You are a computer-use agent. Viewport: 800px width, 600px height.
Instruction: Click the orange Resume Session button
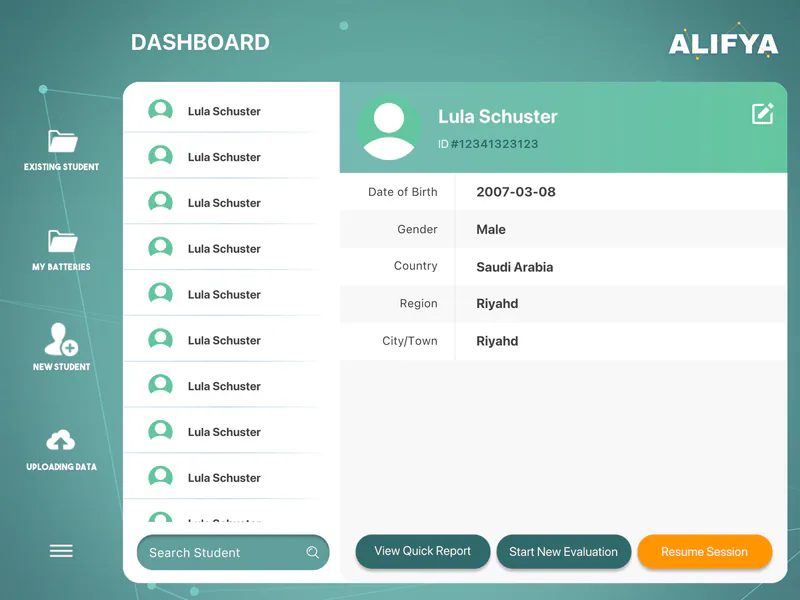pyautogui.click(x=705, y=552)
